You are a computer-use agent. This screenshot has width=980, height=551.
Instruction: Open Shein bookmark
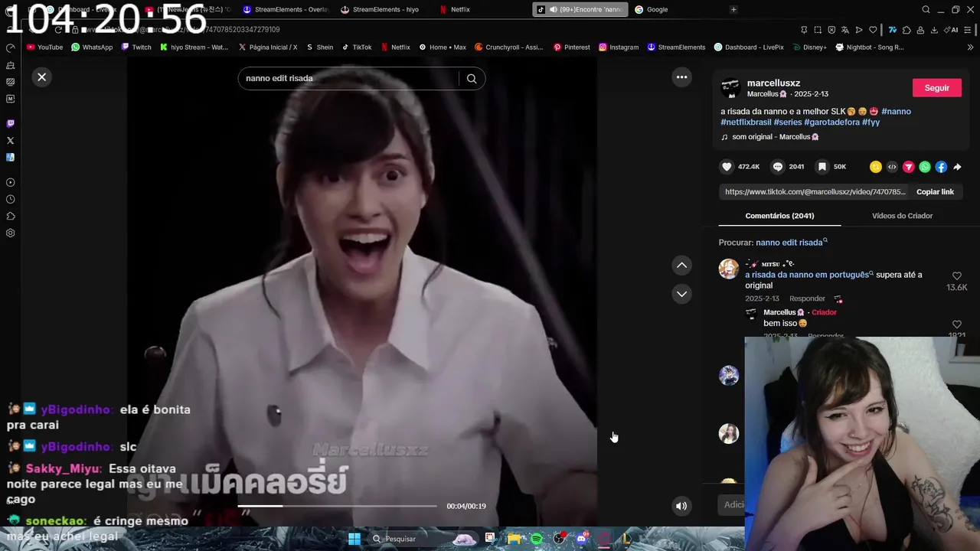click(319, 47)
